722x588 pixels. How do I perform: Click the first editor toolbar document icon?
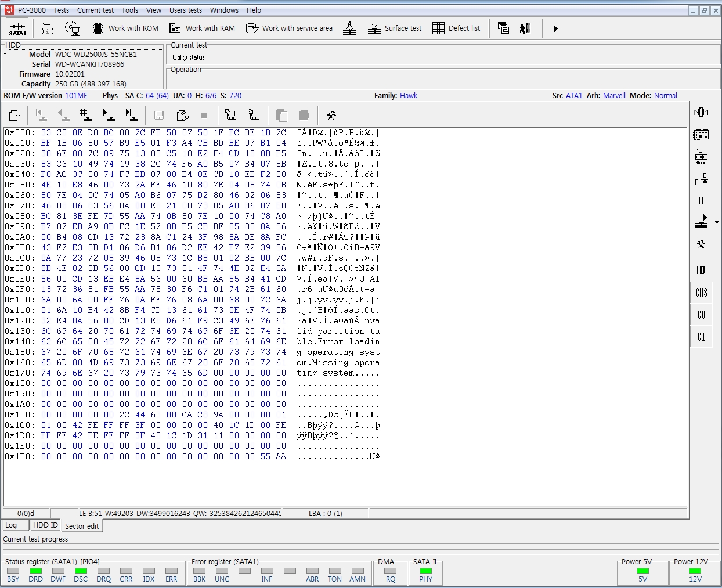tap(15, 115)
